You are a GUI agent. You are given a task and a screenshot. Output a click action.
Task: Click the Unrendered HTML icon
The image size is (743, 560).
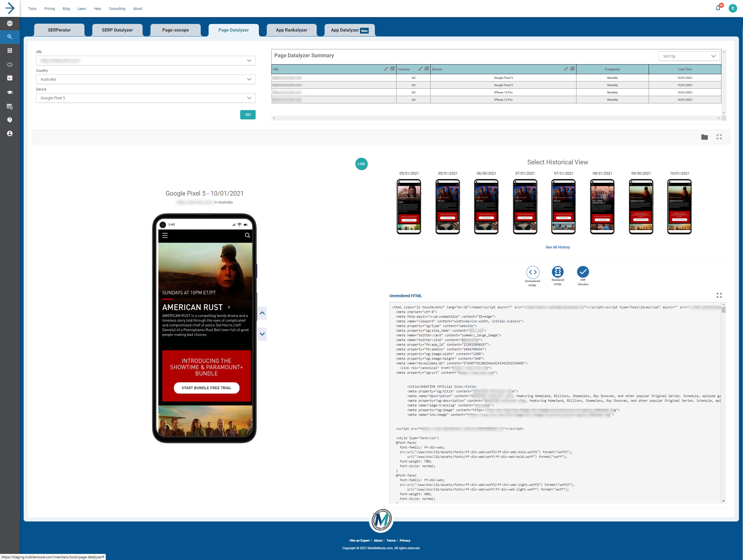pyautogui.click(x=532, y=272)
